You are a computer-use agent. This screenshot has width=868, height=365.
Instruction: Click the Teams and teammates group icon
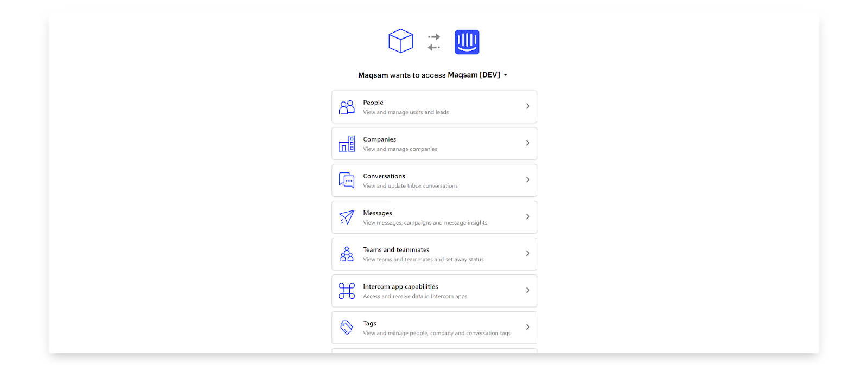tap(347, 254)
